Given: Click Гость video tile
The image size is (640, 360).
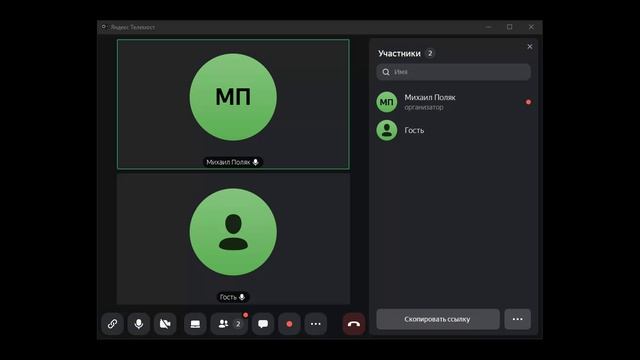Looking at the screenshot, I should [x=233, y=239].
